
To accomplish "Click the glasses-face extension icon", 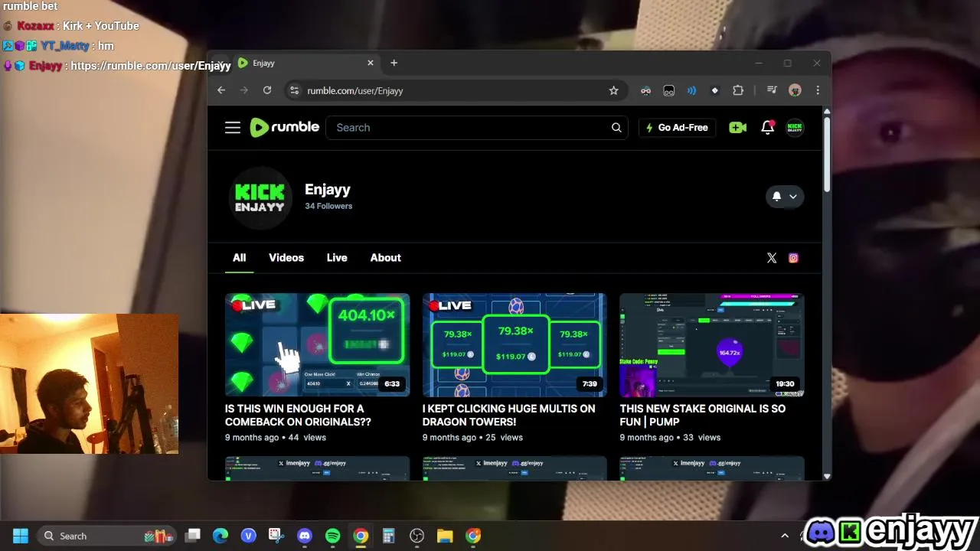I will coord(645,90).
